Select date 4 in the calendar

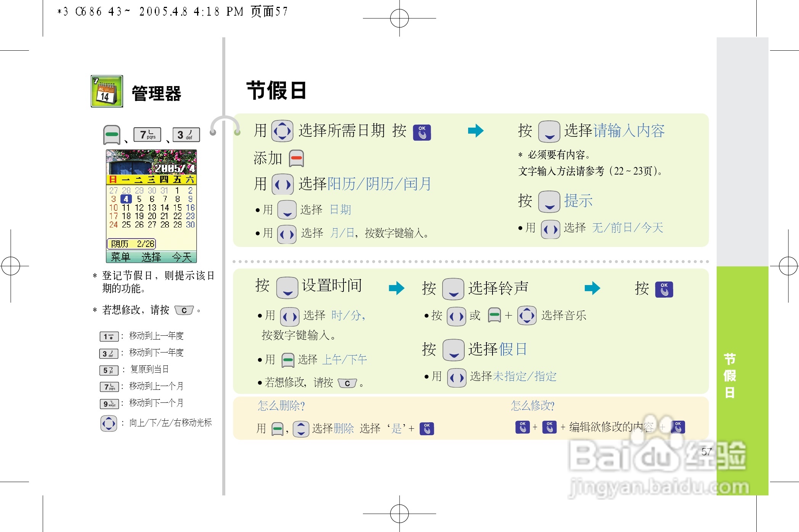(x=126, y=199)
